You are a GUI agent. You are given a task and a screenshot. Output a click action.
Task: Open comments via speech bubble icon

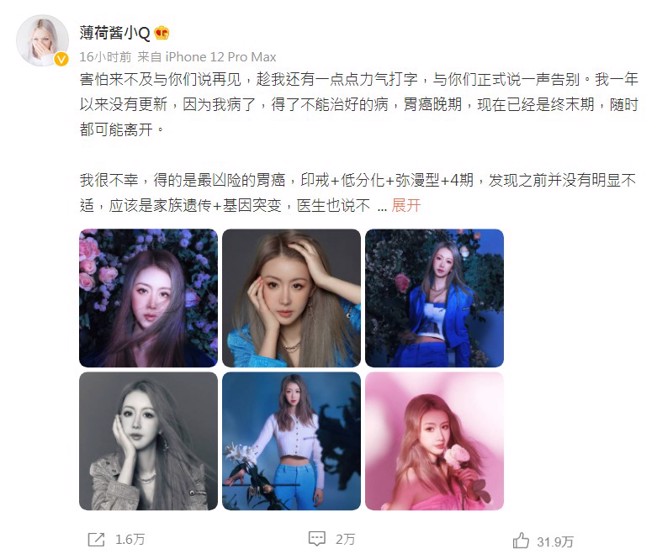click(x=317, y=538)
